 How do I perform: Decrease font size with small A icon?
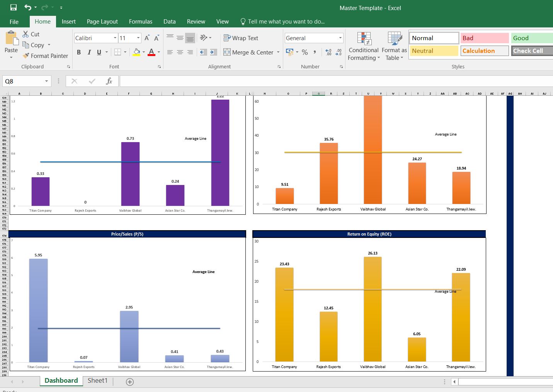coord(157,38)
